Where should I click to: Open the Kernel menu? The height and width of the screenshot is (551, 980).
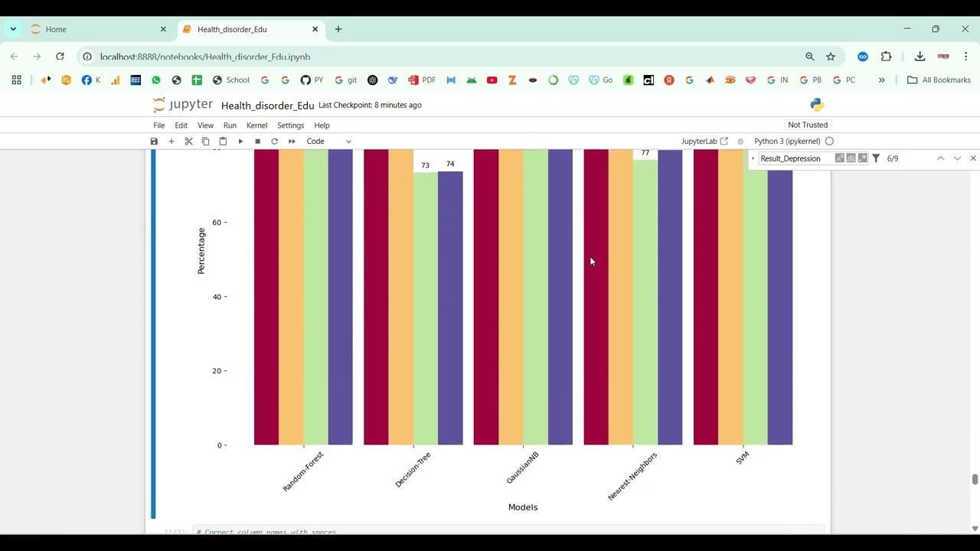[256, 126]
